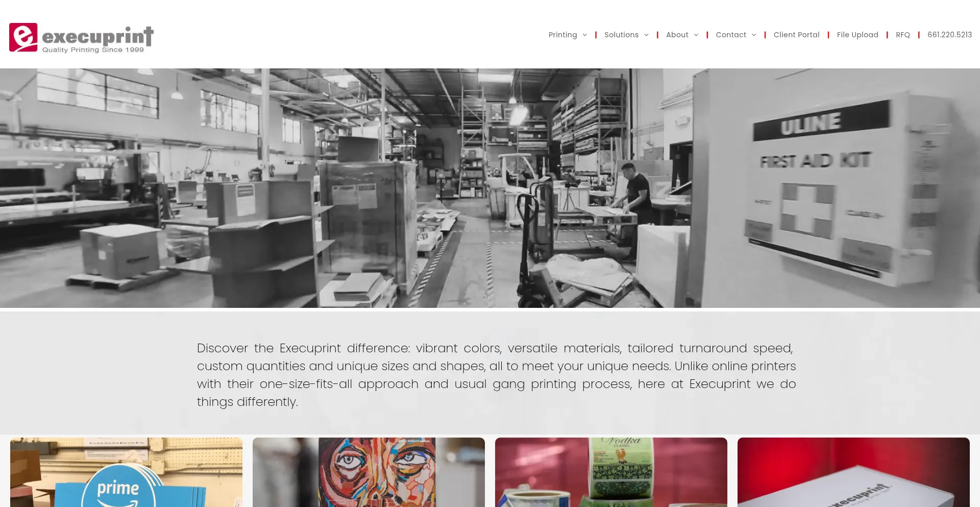
Task: Open the About menu item
Action: pos(677,35)
